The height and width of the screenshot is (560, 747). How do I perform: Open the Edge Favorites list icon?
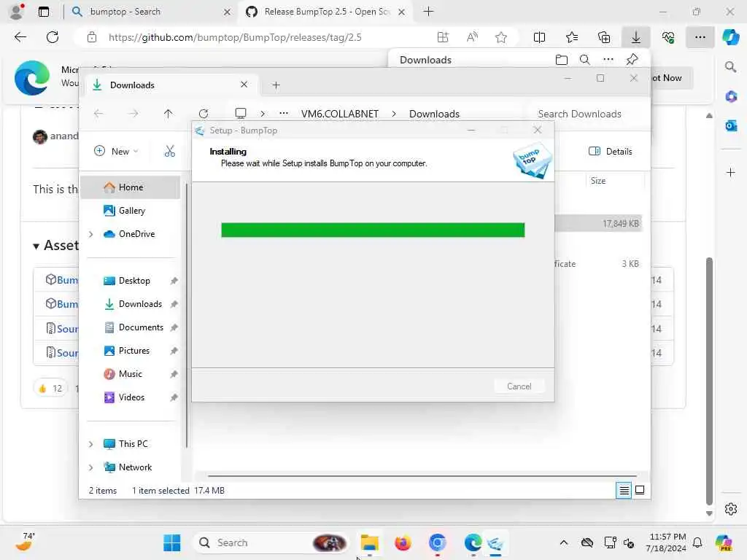click(x=572, y=37)
